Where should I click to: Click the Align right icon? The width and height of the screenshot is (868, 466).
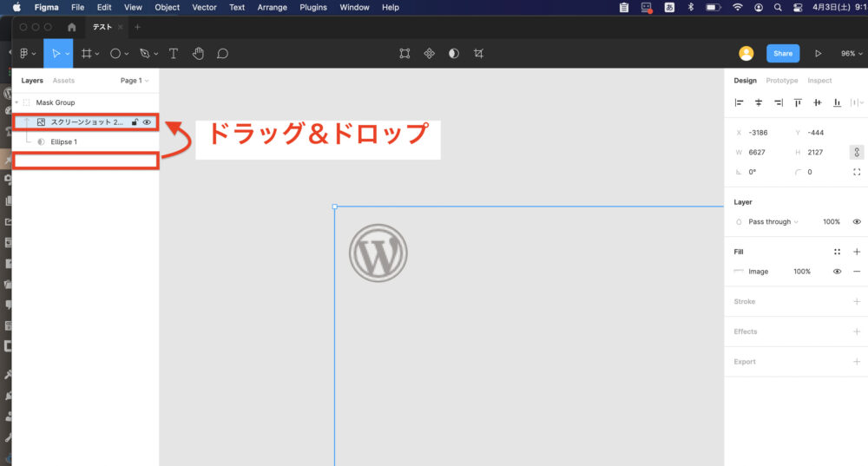click(779, 102)
